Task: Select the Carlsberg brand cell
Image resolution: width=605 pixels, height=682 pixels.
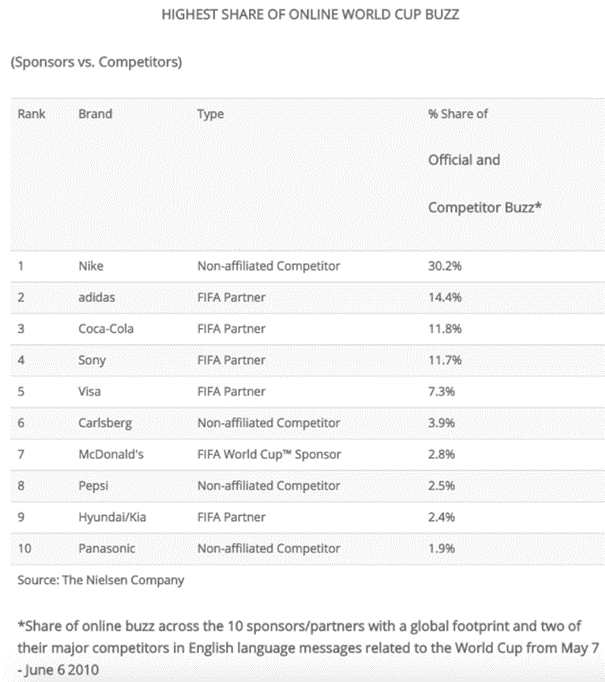Action: click(x=103, y=423)
